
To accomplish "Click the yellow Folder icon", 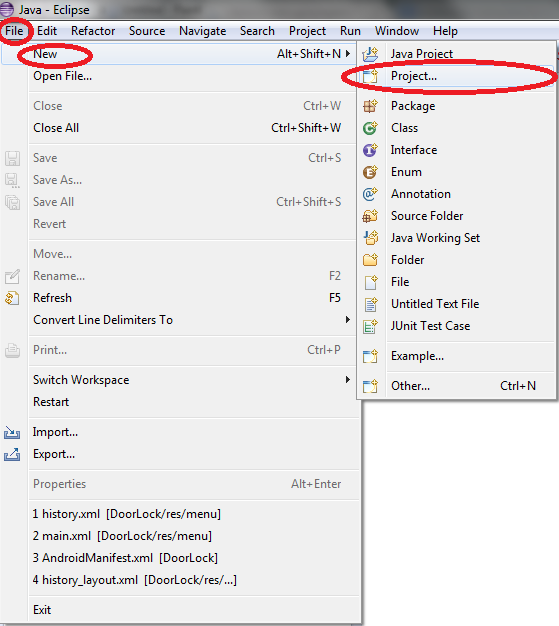I will click(x=370, y=260).
